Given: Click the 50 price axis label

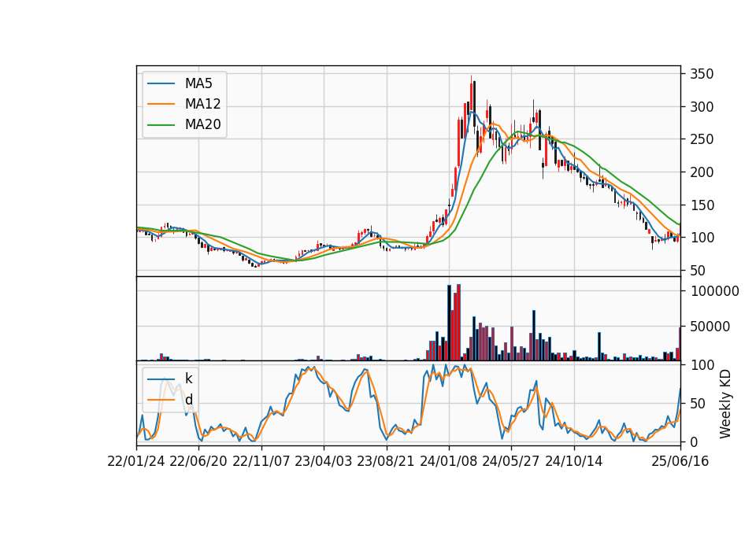Looking at the screenshot, I should click(x=699, y=271).
